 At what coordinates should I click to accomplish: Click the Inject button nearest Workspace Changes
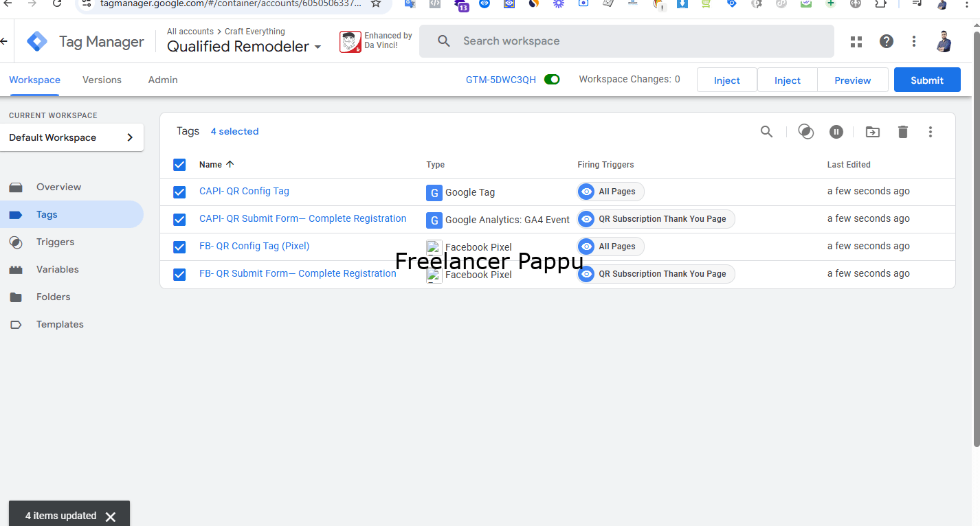pyautogui.click(x=727, y=80)
